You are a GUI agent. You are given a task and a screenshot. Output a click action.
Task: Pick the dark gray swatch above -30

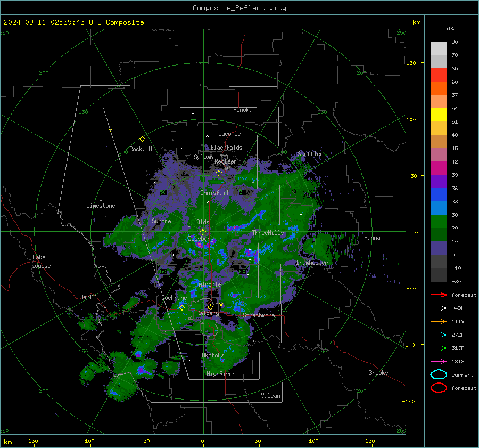tap(439, 275)
